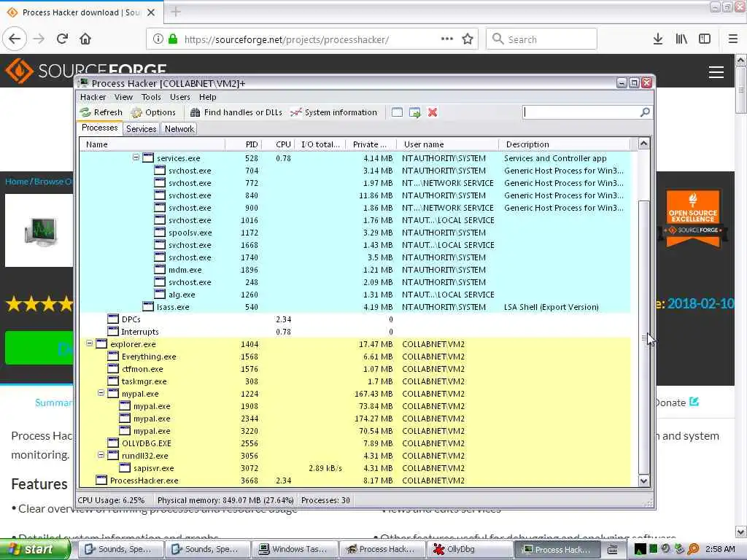Open the browser page actions ellipsis

447,39
